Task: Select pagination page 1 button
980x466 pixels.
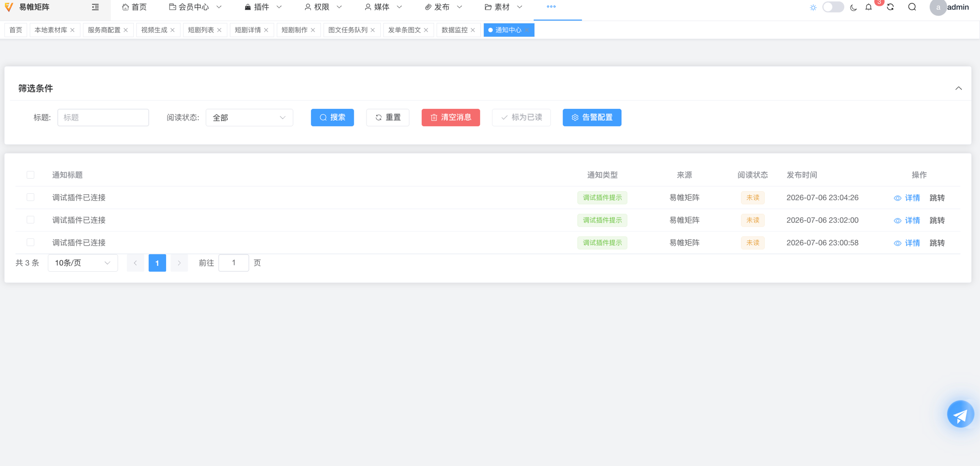Action: point(157,263)
